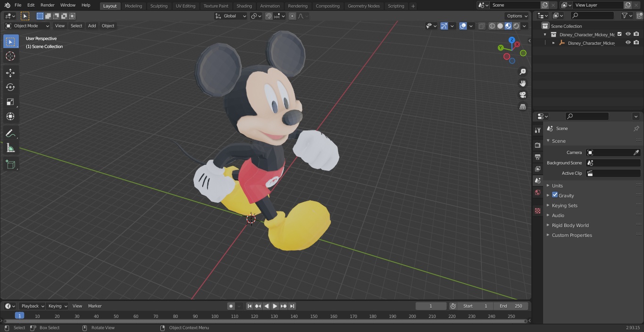
Task: Select rendered viewport shading
Action: point(516,26)
